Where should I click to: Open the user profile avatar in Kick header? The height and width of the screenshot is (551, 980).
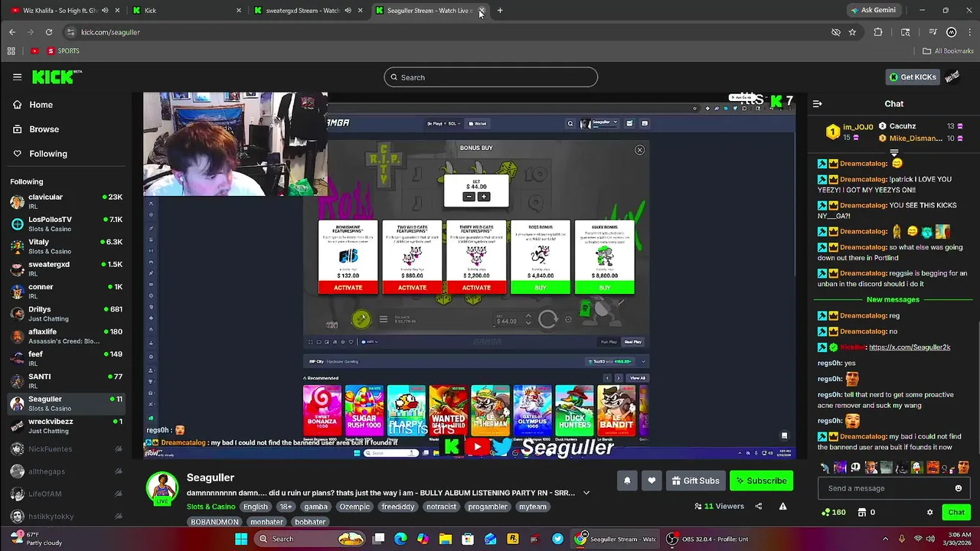(952, 77)
